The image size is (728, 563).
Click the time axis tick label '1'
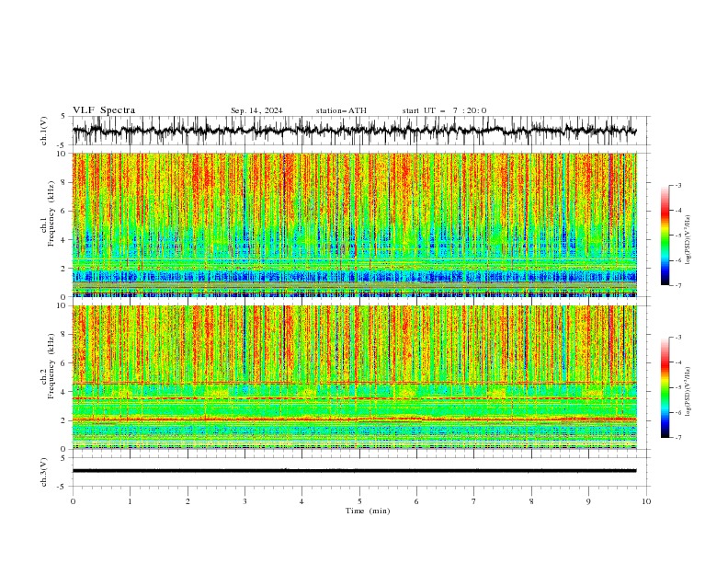[130, 501]
